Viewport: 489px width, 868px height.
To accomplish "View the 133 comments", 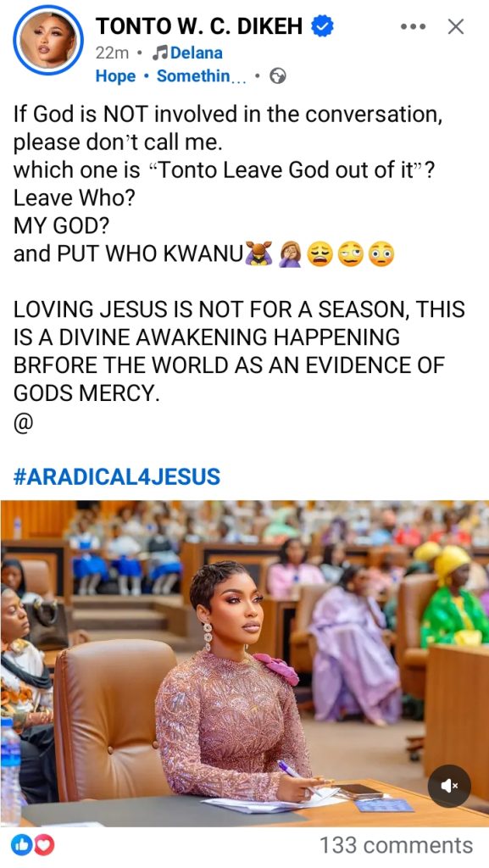I will [x=396, y=845].
